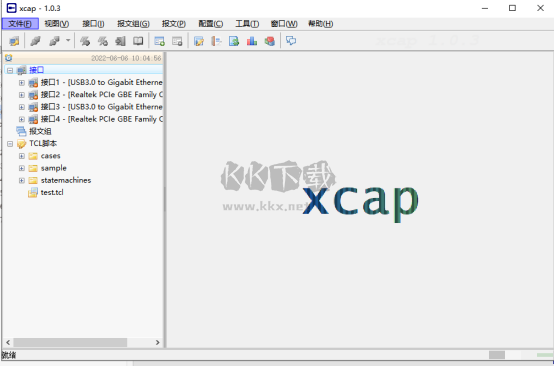Viewport: 554px width, 366px height.
Task: Select the TCL脚本 tree label
Action: coord(43,143)
